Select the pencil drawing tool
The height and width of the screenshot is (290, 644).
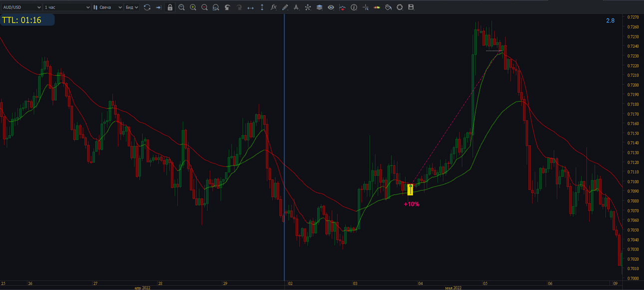[285, 7]
